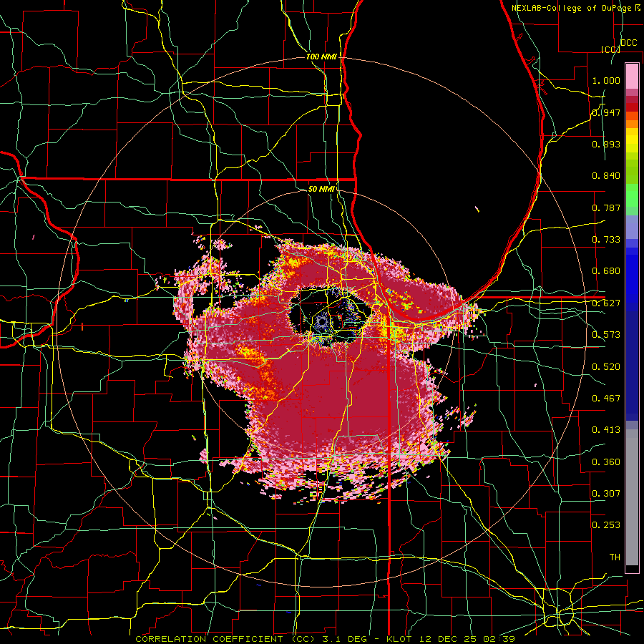The image size is (644, 644).
Task: Click the DCC label above the color scale
Action: pyautogui.click(x=628, y=43)
